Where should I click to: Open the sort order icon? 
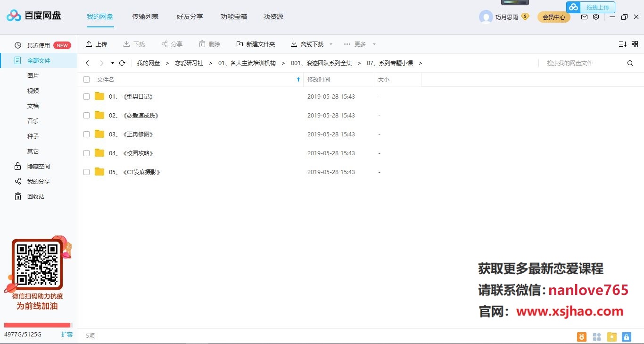click(x=622, y=44)
